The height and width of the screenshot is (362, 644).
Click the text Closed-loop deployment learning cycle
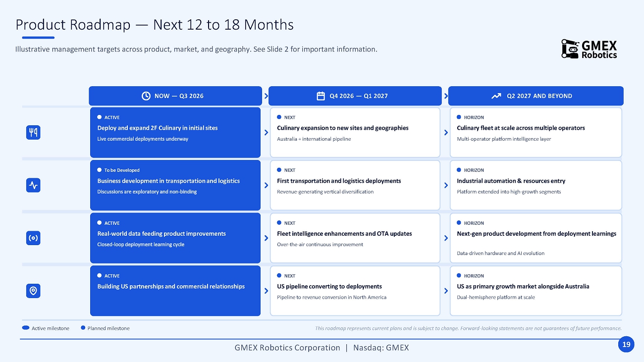[141, 245]
